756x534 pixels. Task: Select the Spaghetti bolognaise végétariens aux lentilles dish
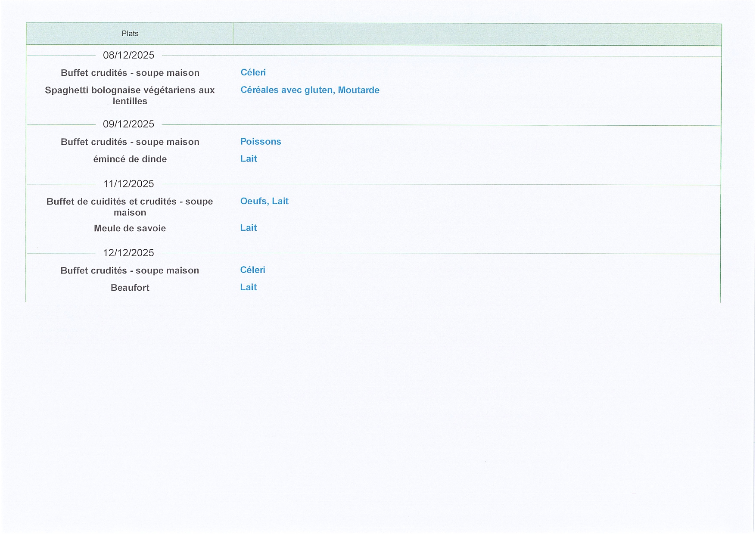(x=130, y=95)
